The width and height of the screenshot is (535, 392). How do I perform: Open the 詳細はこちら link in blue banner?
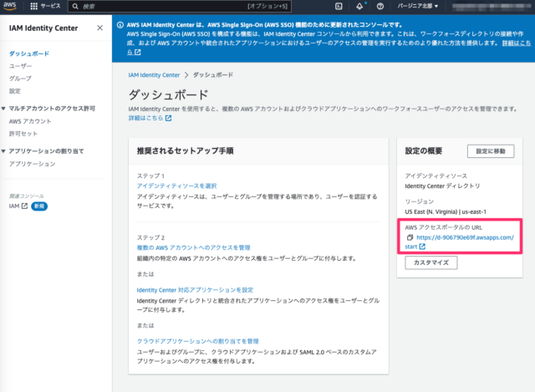tap(517, 43)
